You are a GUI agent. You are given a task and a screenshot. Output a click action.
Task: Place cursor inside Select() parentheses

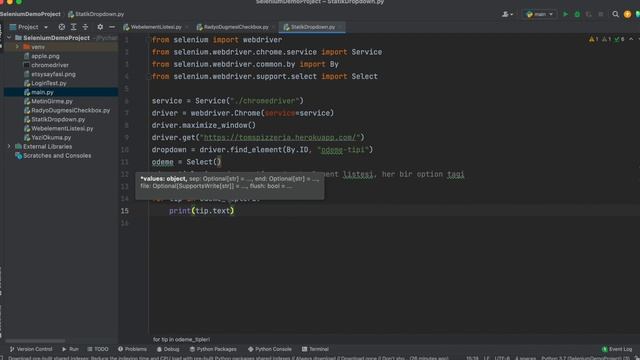(x=217, y=162)
